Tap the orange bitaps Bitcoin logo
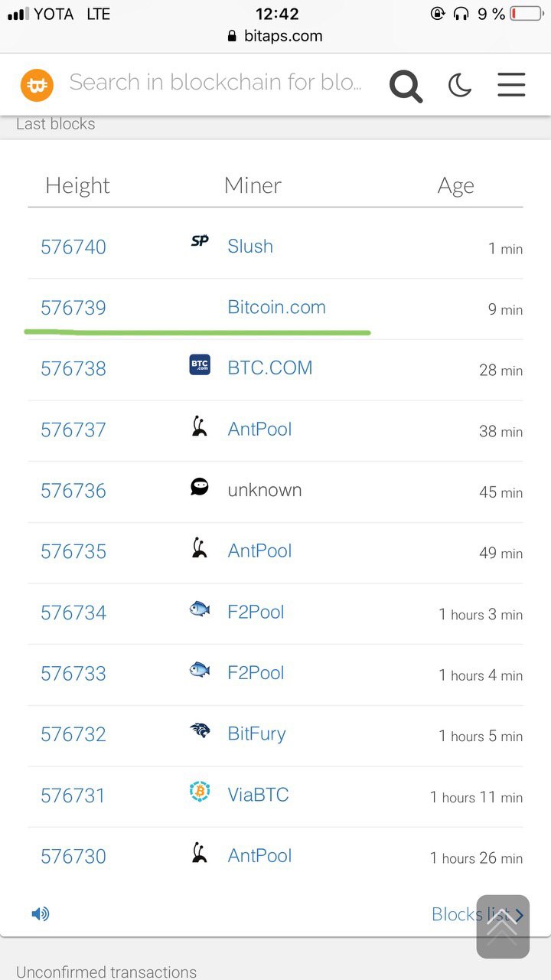The height and width of the screenshot is (980, 551). (x=37, y=85)
